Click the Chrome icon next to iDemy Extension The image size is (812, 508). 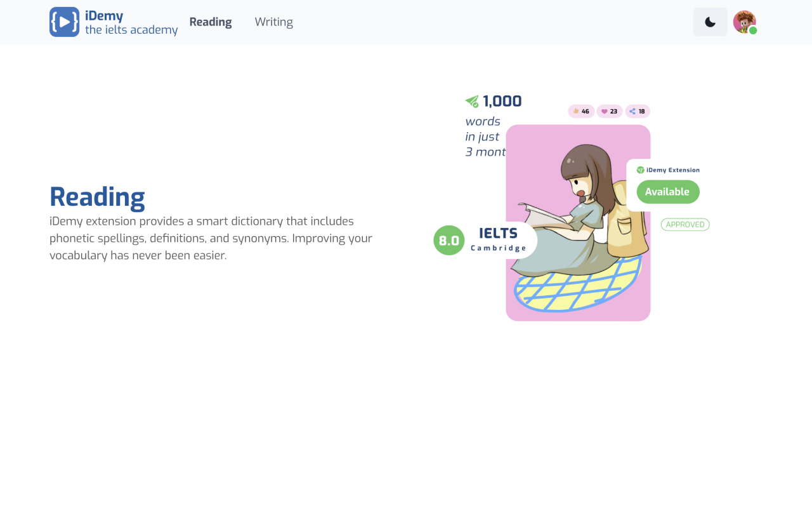coord(639,170)
